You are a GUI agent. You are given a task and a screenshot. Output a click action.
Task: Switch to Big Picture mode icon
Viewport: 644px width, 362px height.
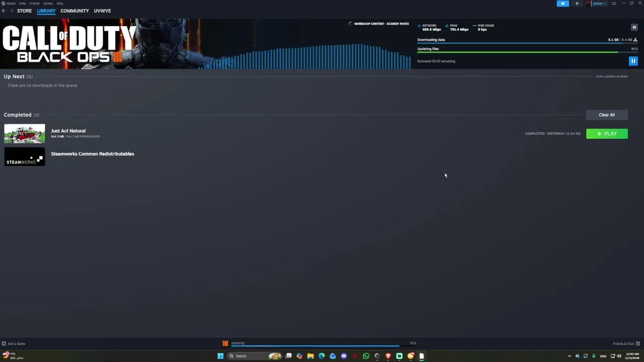point(614,4)
